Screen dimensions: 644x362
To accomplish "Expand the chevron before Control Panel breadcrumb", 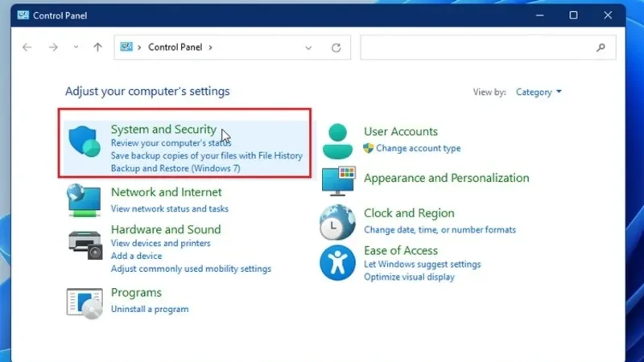I will pos(139,47).
